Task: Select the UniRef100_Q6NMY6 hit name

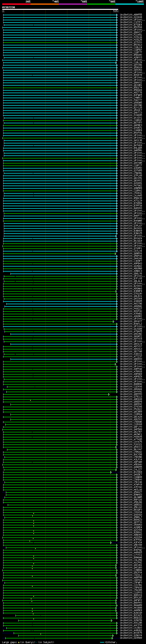Action: (131, 254)
